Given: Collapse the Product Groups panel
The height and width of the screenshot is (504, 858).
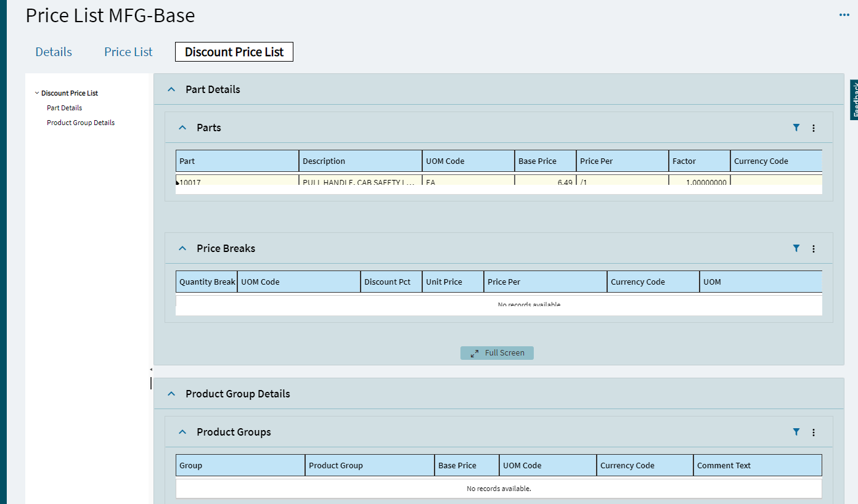Looking at the screenshot, I should (182, 432).
